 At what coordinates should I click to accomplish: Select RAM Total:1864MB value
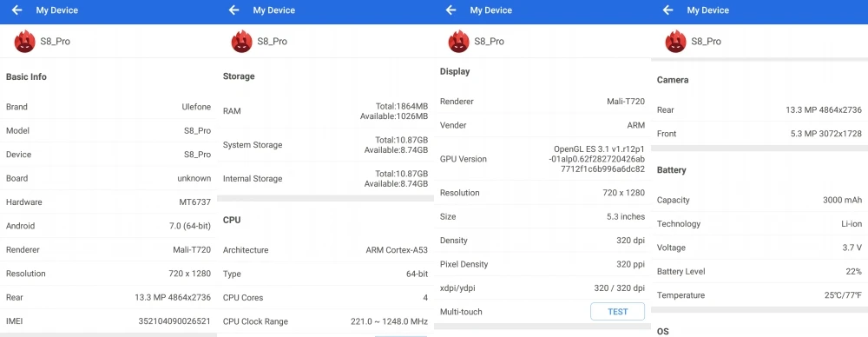point(401,107)
